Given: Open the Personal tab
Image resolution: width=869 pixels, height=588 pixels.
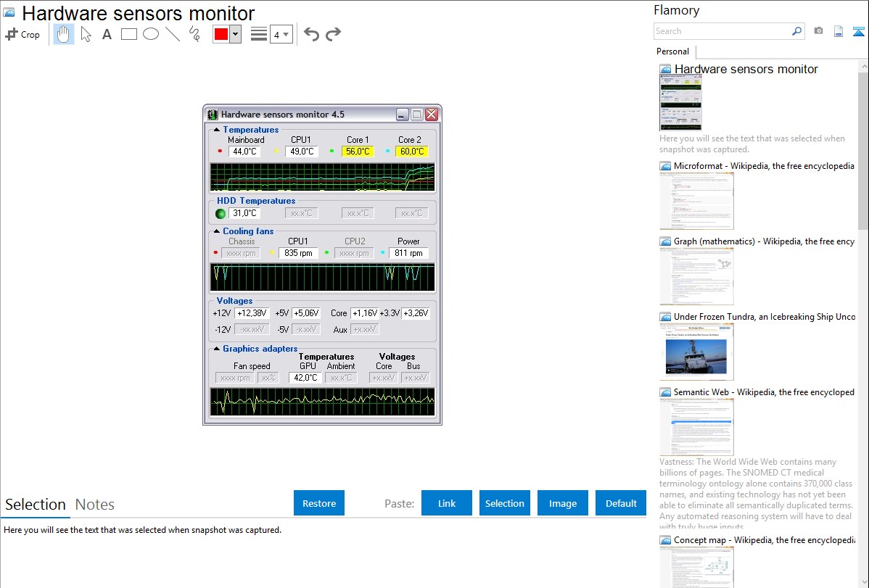Looking at the screenshot, I should click(x=672, y=51).
